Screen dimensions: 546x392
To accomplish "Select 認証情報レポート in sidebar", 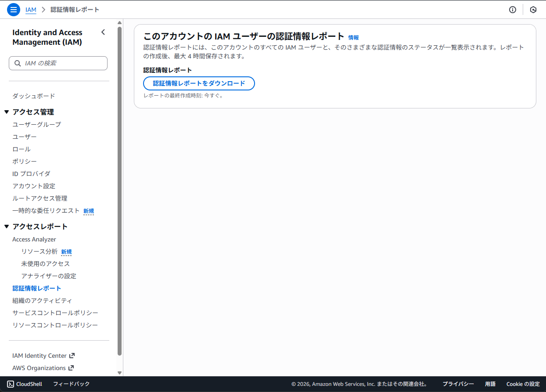I will click(x=37, y=288).
